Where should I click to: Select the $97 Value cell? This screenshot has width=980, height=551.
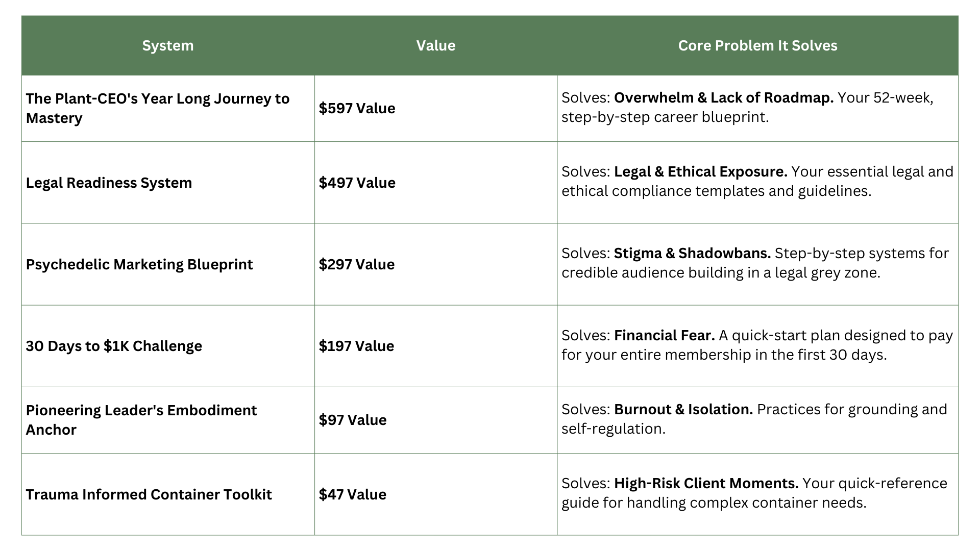(x=353, y=420)
